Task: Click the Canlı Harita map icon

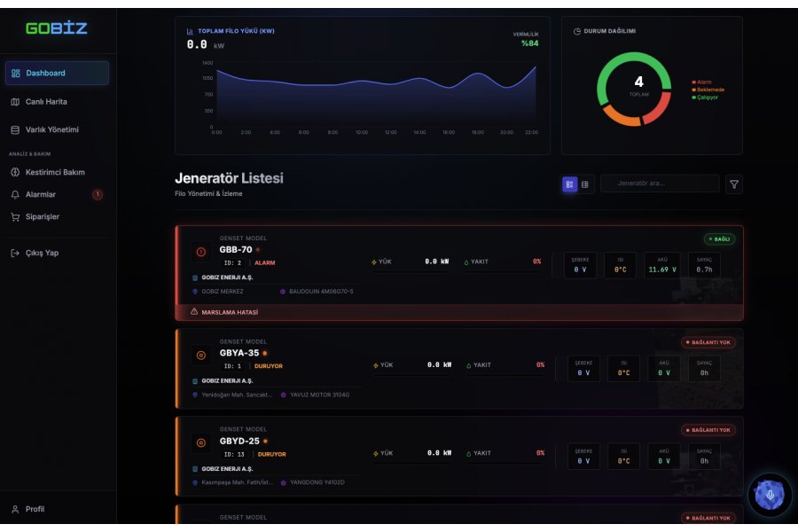Action: 15,102
